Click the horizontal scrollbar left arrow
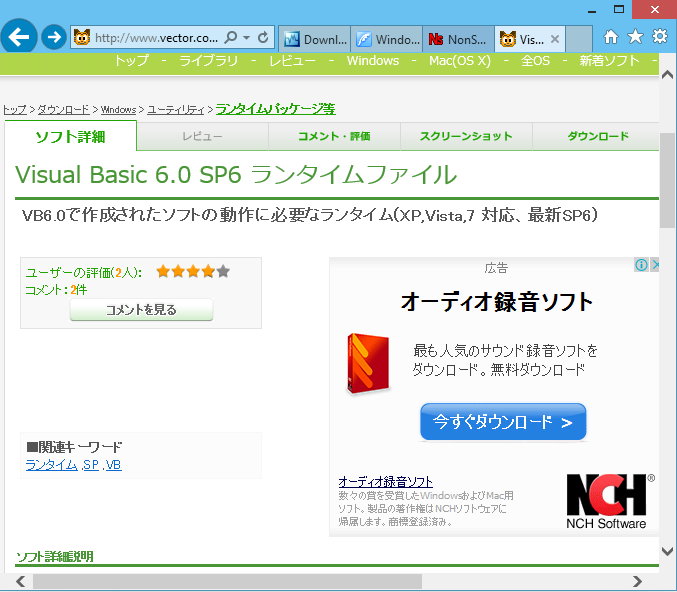The image size is (677, 592). click(20, 581)
